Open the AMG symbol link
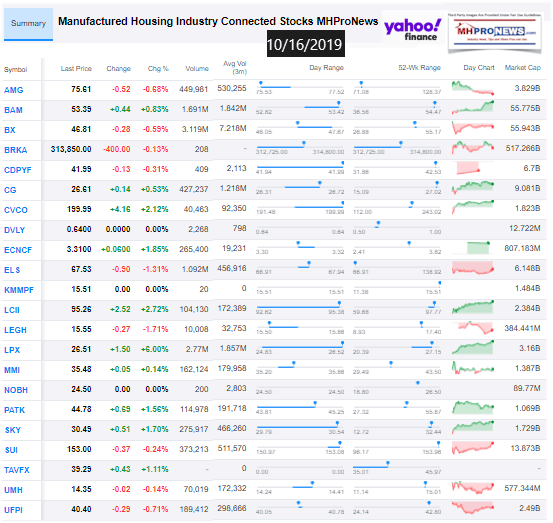 coord(13,90)
